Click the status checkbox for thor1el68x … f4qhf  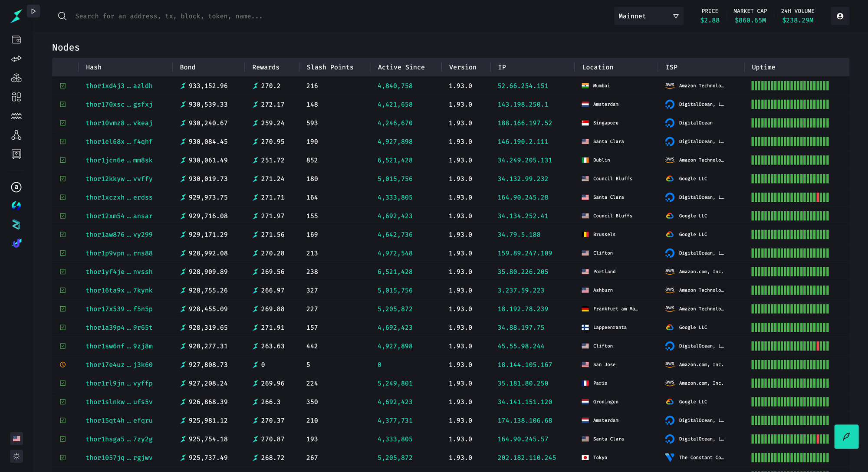coord(63,141)
